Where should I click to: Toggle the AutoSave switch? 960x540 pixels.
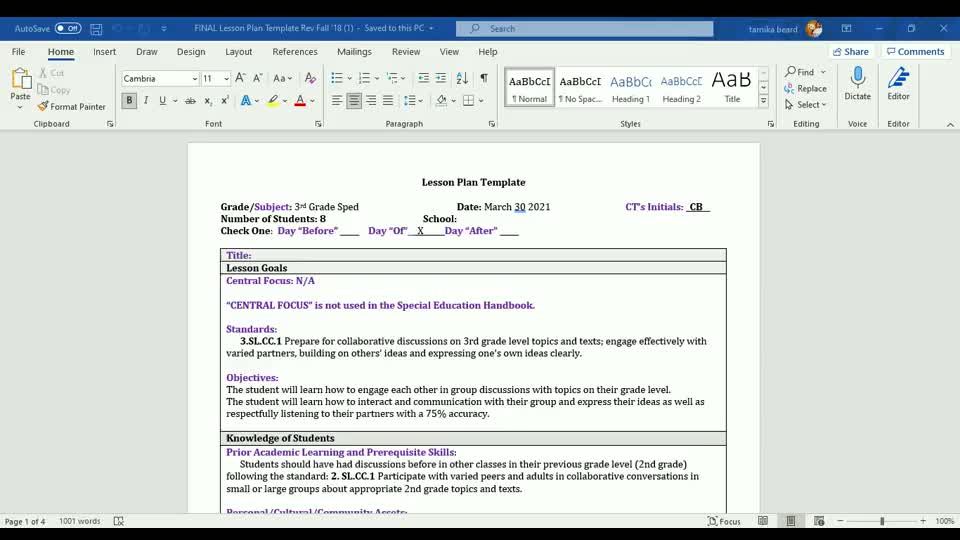point(68,29)
